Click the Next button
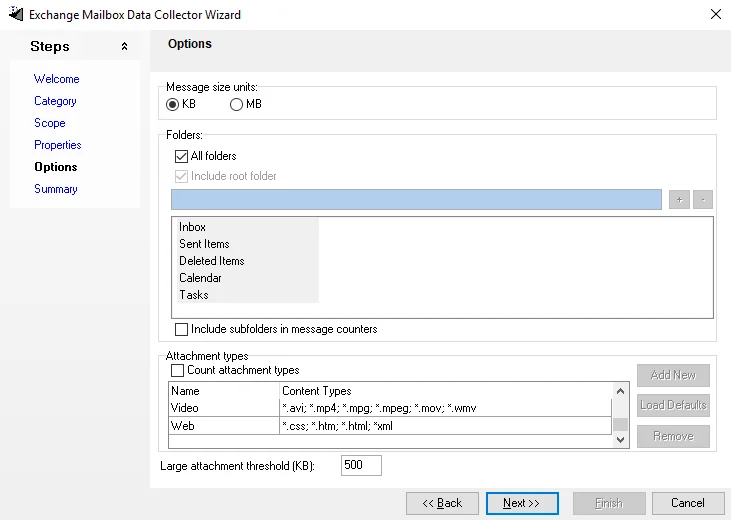 pos(522,503)
